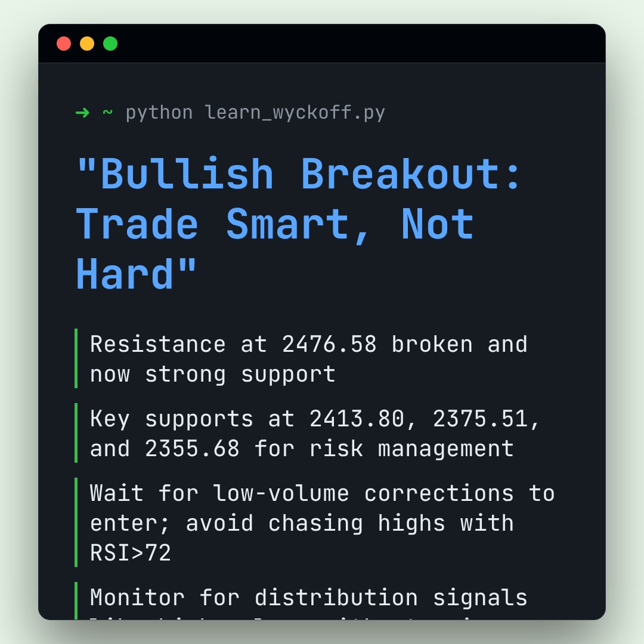
Task: Click the "Monitor for distribution signals" line
Action: click(x=308, y=597)
